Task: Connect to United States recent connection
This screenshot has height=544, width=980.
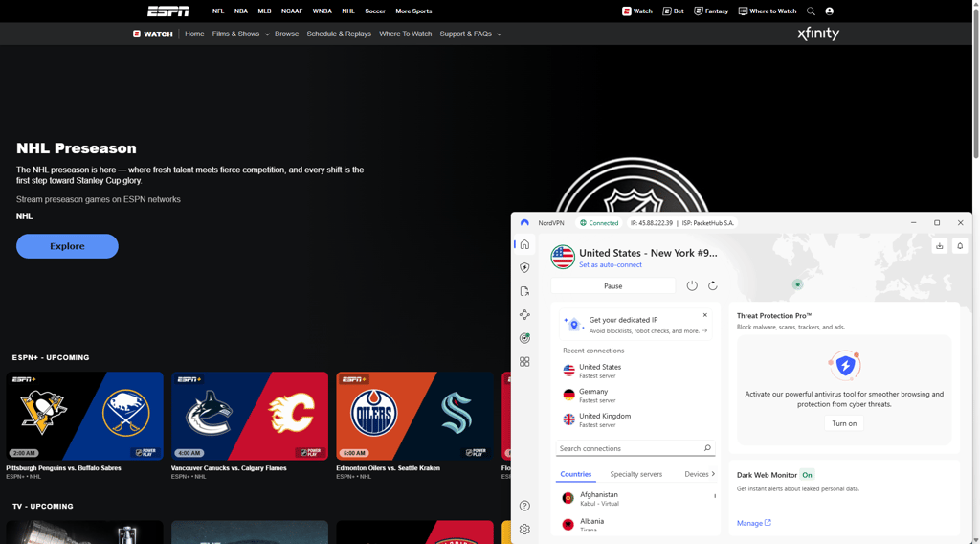Action: tap(634, 371)
